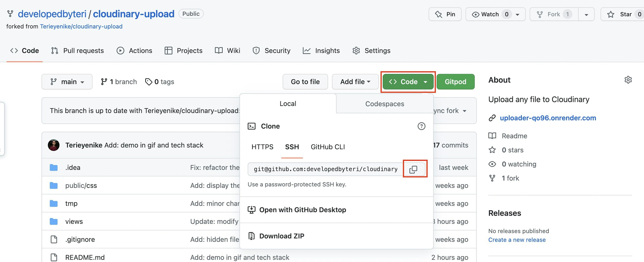Viewport: 644px width, 262px height.
Task: Click the fork icon beside repository name
Action: coord(10,14)
